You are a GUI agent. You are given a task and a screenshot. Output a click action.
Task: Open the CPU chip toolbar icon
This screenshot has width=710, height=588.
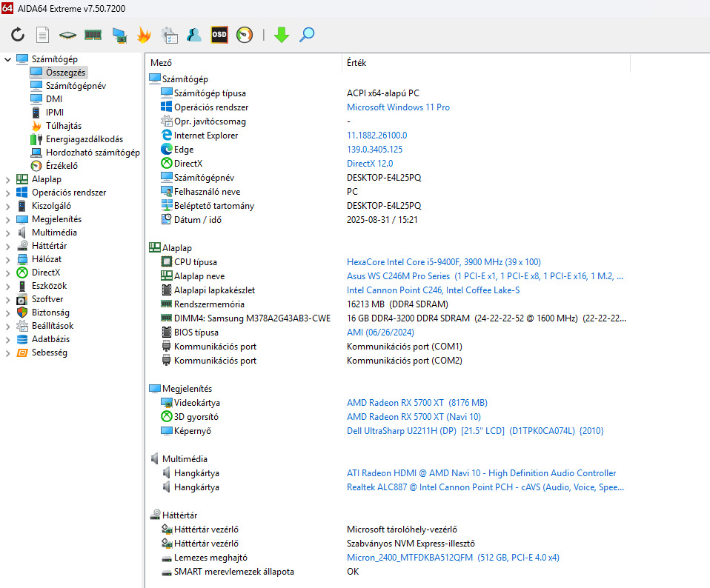pyautogui.click(x=67, y=35)
